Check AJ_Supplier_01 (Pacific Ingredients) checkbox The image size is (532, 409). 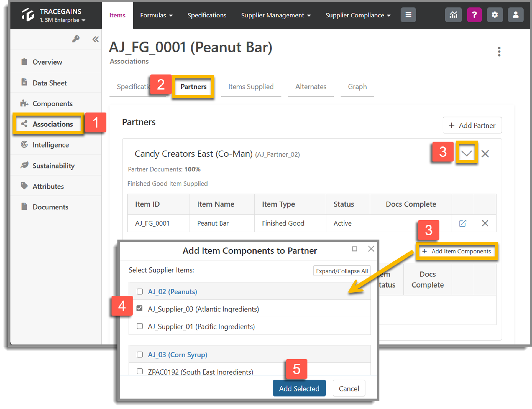(x=140, y=326)
